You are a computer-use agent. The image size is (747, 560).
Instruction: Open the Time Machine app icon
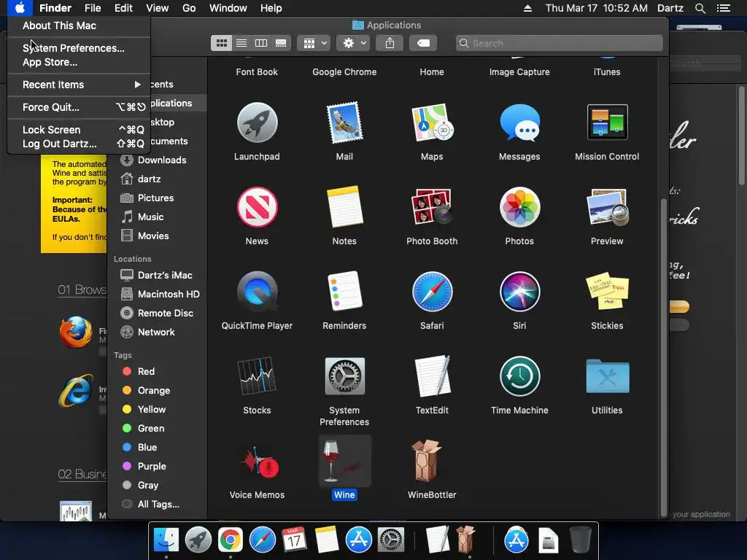[519, 376]
